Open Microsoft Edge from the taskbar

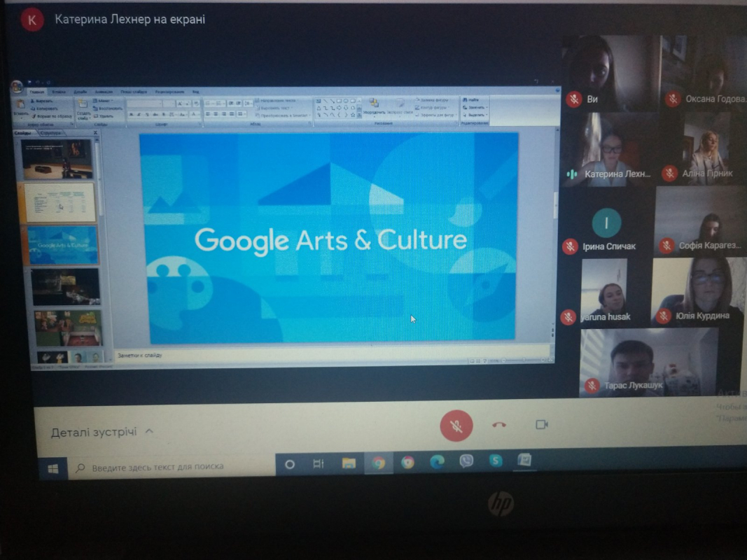[x=437, y=461]
